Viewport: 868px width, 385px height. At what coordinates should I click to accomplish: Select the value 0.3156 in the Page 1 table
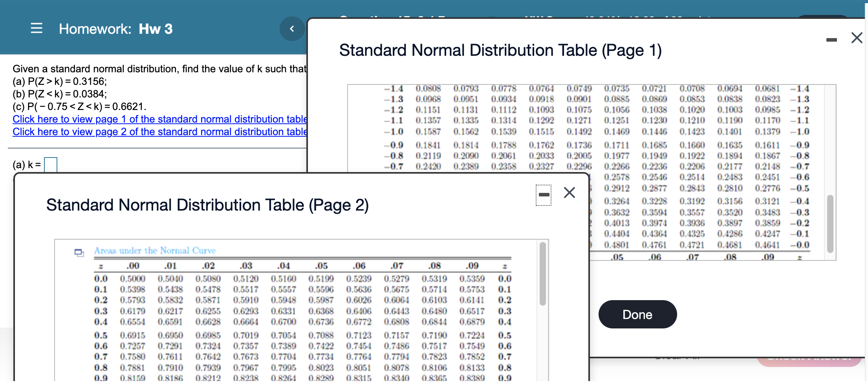729,202
